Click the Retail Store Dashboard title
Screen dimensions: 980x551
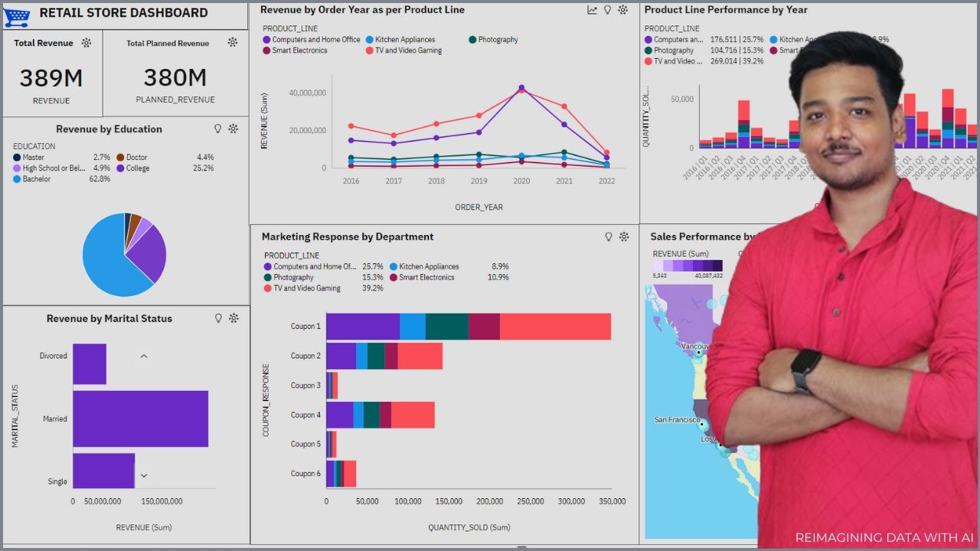[123, 13]
